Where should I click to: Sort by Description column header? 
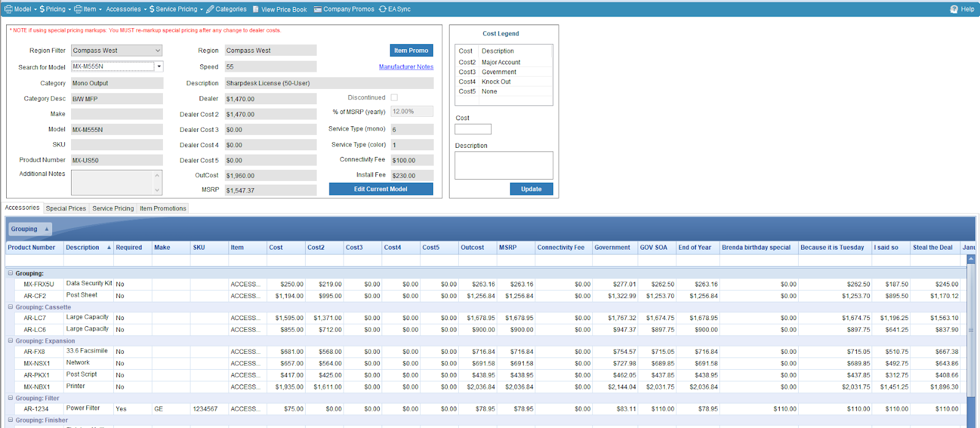pos(89,248)
